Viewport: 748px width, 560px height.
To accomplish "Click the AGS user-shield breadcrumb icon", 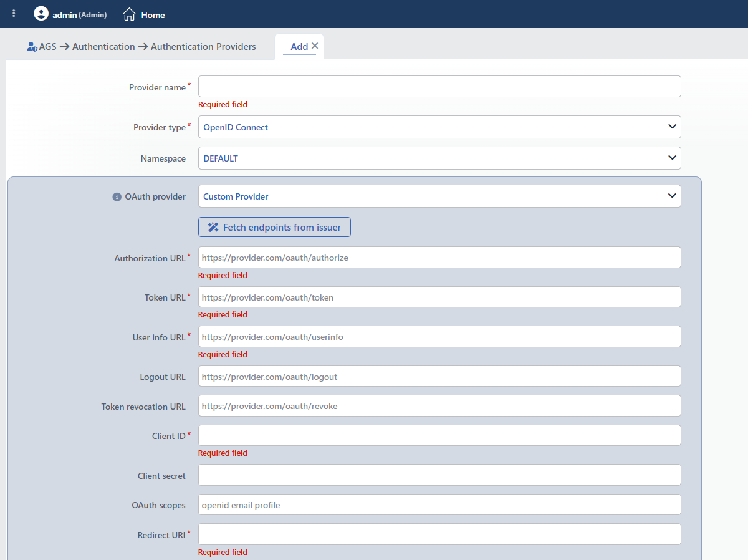I will (32, 47).
